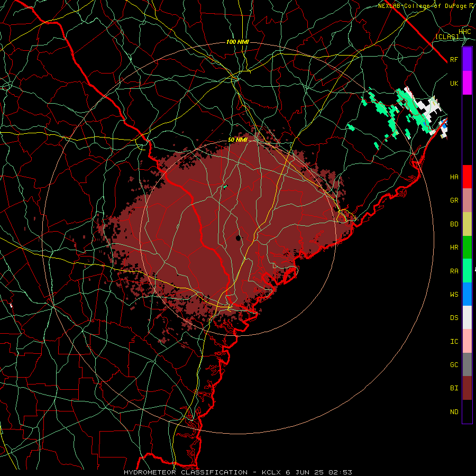Image resolution: width=476 pixels, height=476 pixels.
Task: Select the BI legend label
Action: [454, 388]
